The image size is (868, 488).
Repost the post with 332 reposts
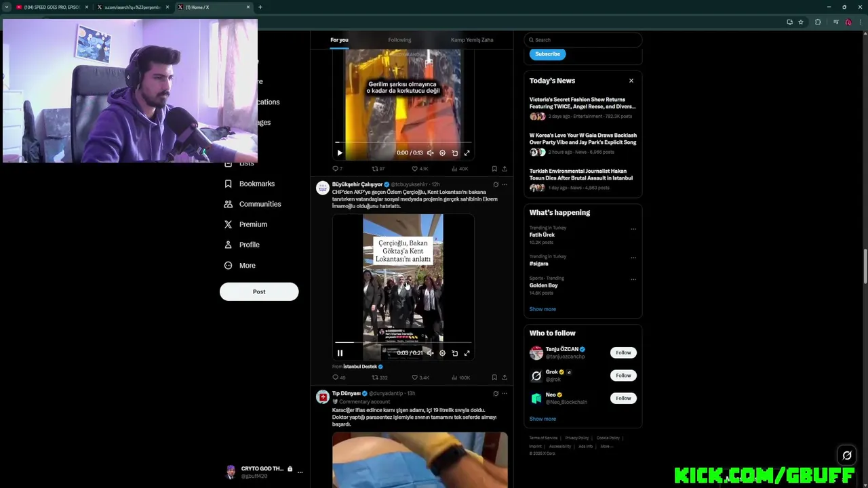379,377
